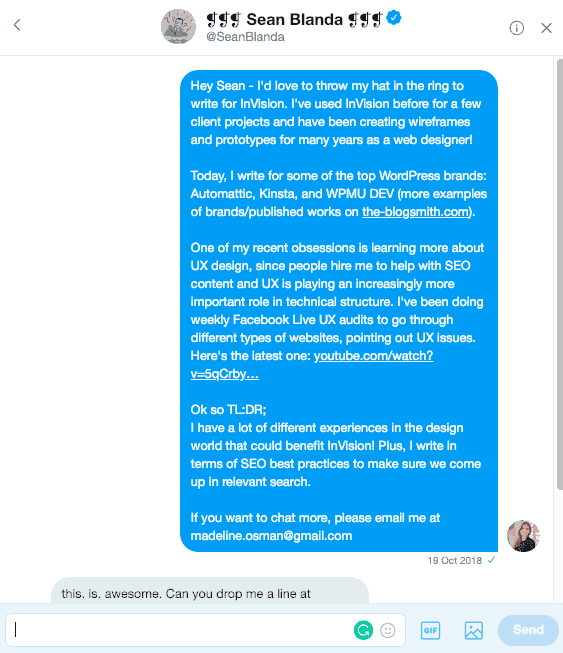This screenshot has width=563, height=653.
Task: Click the sender's profile photo beside message
Action: 523,536
